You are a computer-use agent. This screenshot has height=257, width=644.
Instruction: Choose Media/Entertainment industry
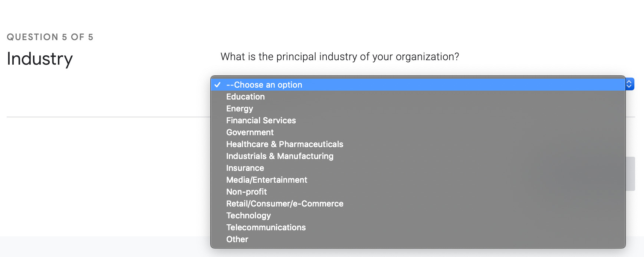tap(267, 180)
